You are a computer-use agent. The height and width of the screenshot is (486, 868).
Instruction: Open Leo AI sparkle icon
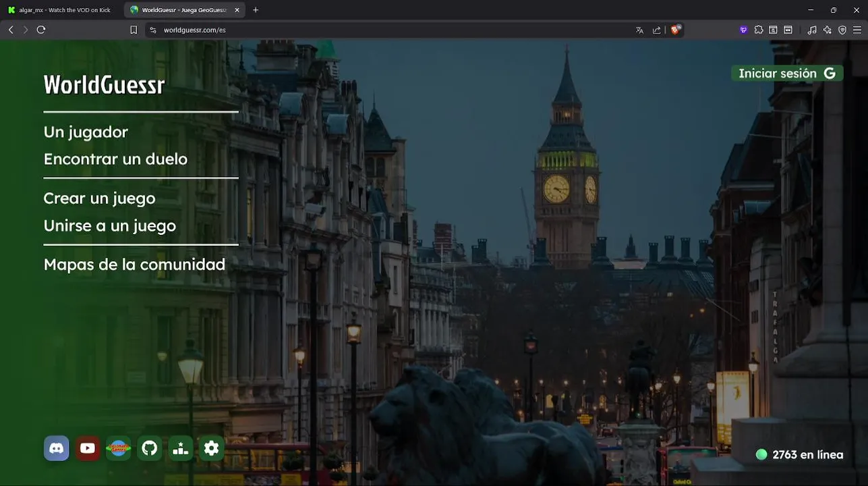(x=828, y=30)
